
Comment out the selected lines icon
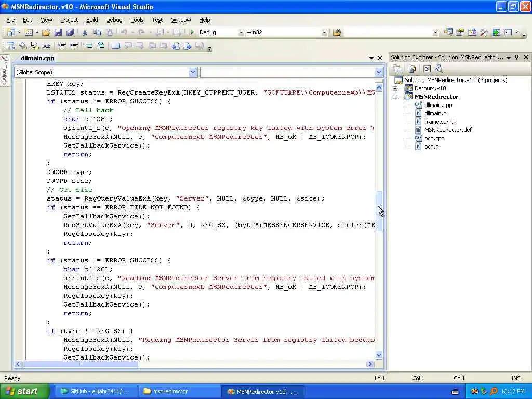[x=88, y=46]
